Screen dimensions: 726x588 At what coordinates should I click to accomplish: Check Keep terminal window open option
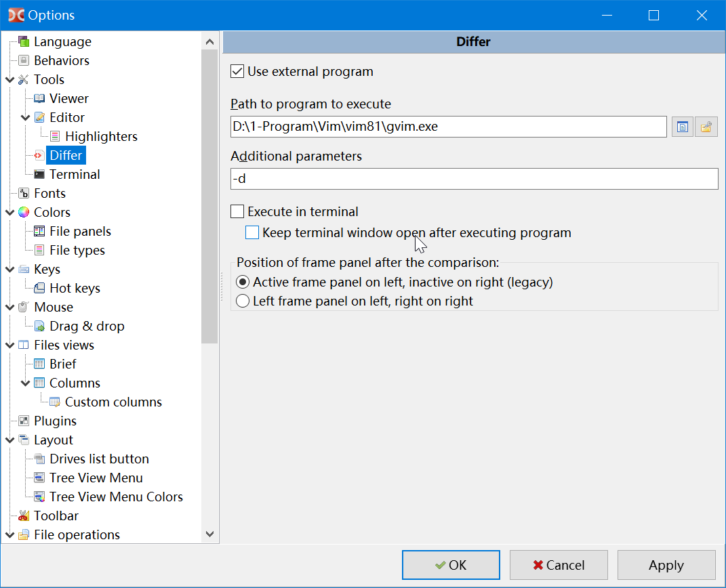[252, 233]
